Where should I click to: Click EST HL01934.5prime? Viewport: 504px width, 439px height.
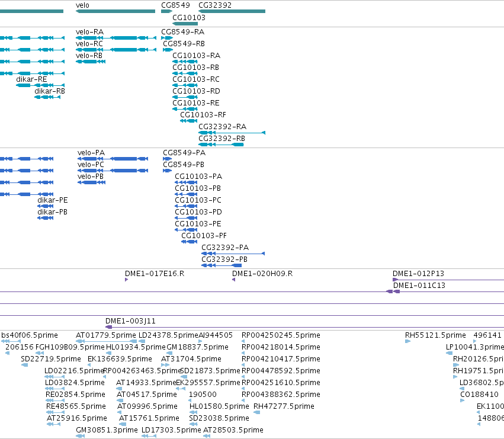[x=108, y=354]
